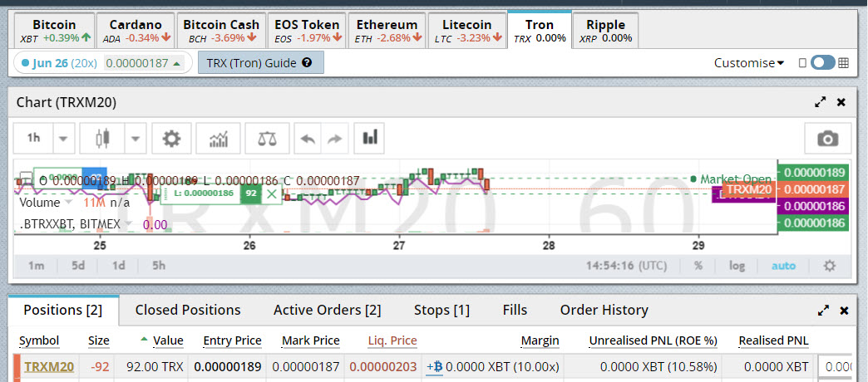Image resolution: width=868 pixels, height=382 pixels.
Task: Sort by Realised PNL column
Action: click(x=773, y=340)
